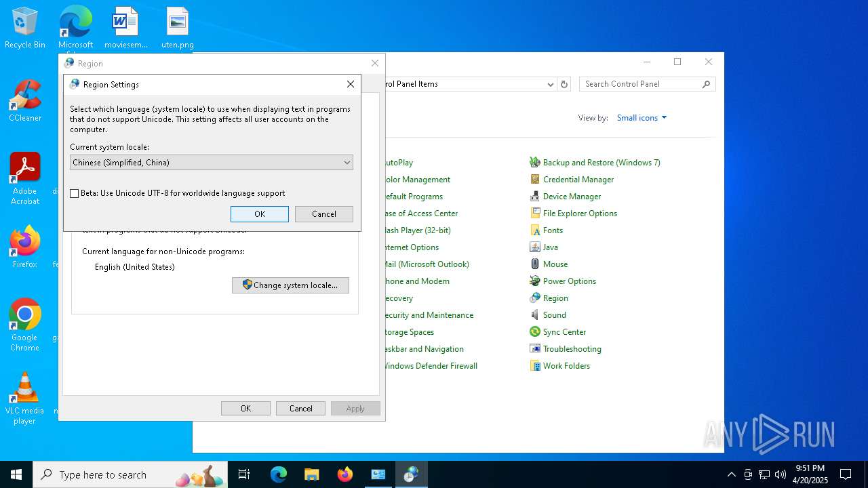Open the Sound settings icon
The image size is (868, 488).
click(535, 315)
